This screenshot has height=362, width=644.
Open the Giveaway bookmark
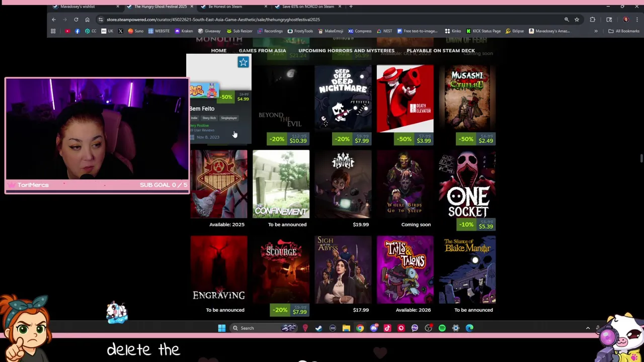(209, 31)
